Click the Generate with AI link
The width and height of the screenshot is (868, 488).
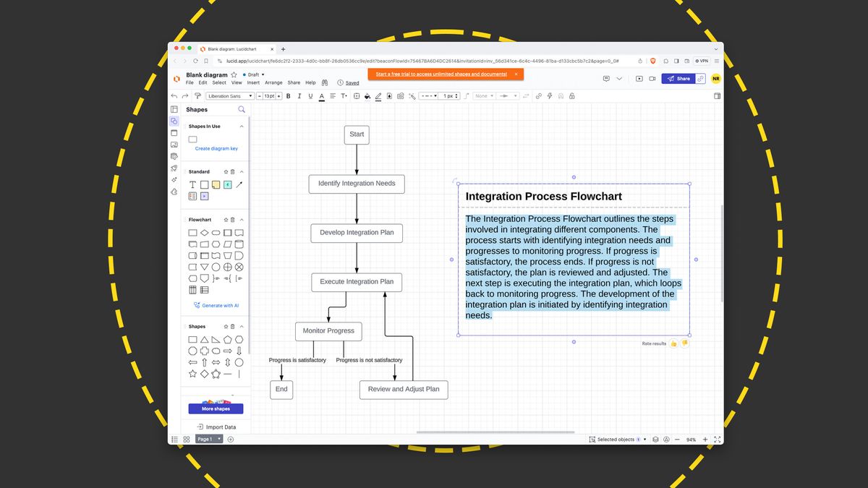click(216, 305)
